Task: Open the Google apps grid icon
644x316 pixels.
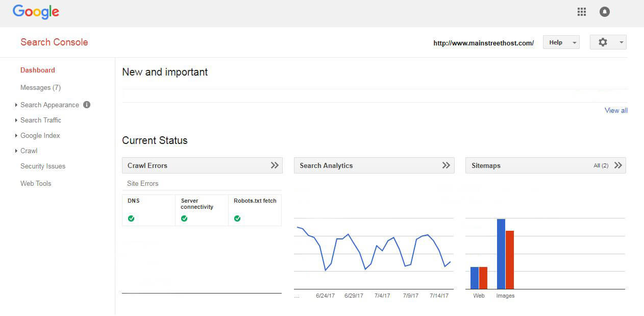Action: tap(581, 12)
